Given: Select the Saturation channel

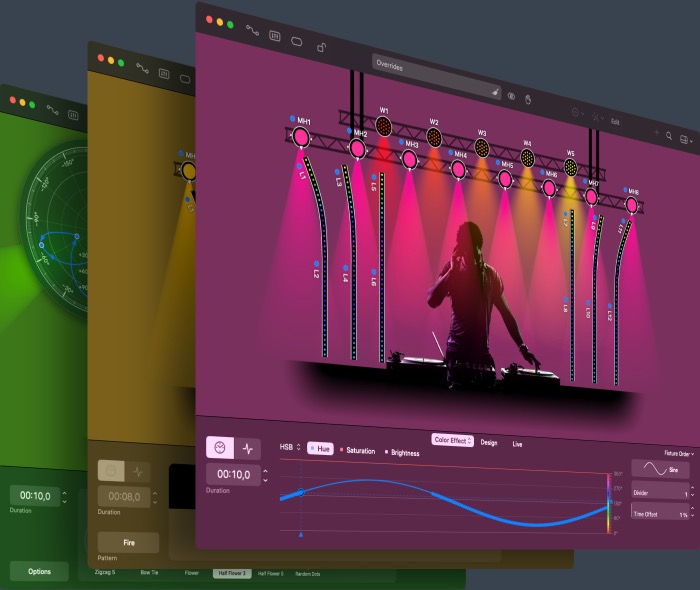Looking at the screenshot, I should point(358,450).
